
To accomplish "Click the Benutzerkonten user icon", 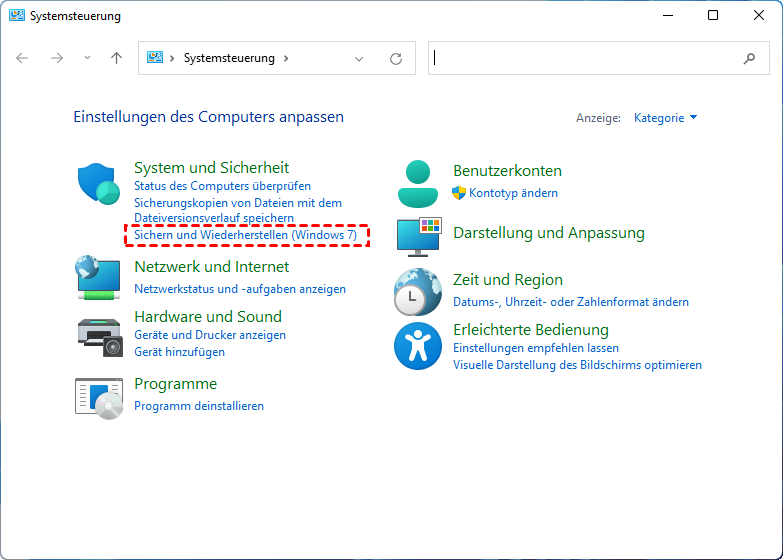I will coord(418,183).
